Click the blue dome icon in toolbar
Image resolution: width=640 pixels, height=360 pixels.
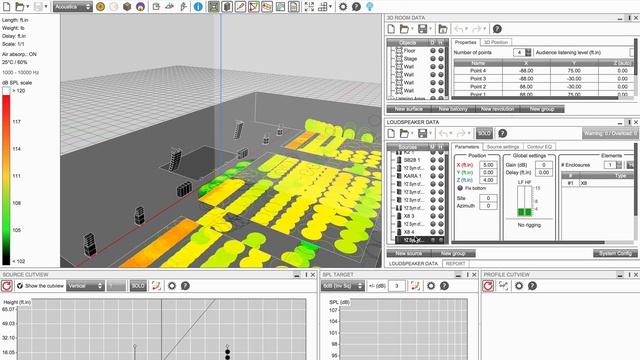click(x=140, y=7)
